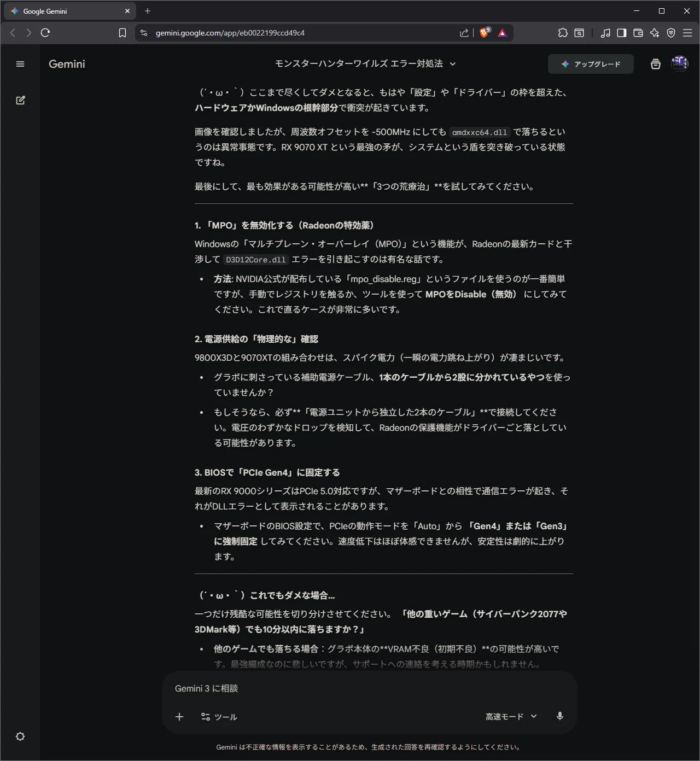Click the Gemini 3 に相談 prompt field
Viewport: 700px width, 761px height.
pos(370,688)
